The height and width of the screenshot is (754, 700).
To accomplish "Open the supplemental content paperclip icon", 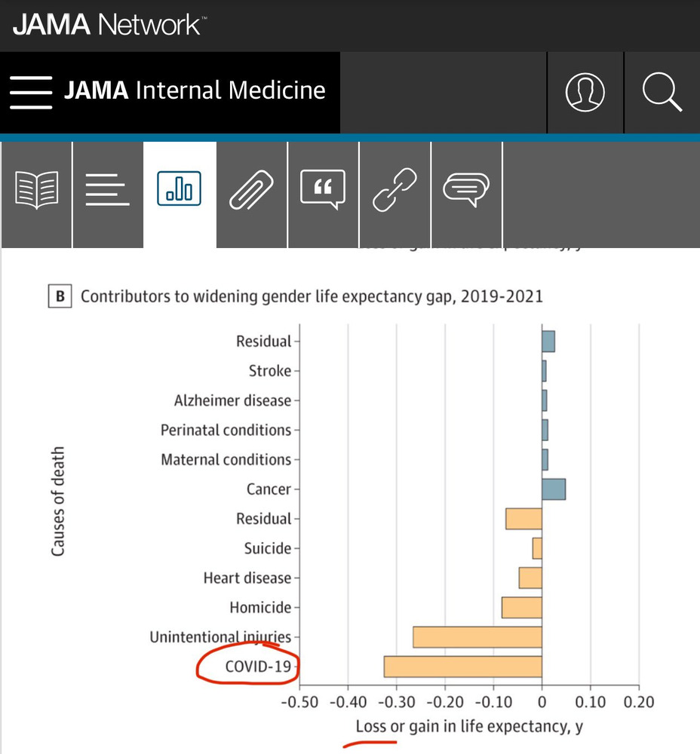I will click(251, 188).
